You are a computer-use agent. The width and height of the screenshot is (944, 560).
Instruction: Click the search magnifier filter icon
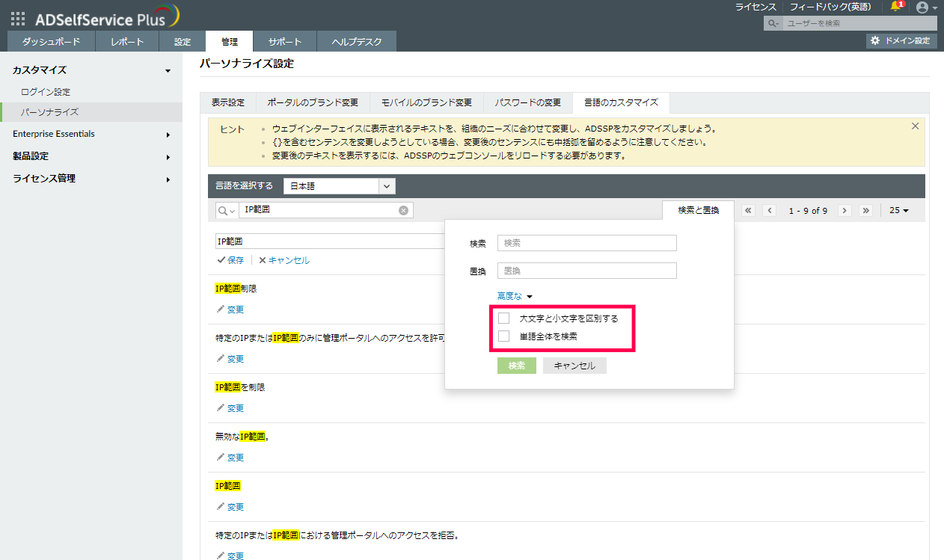point(225,211)
